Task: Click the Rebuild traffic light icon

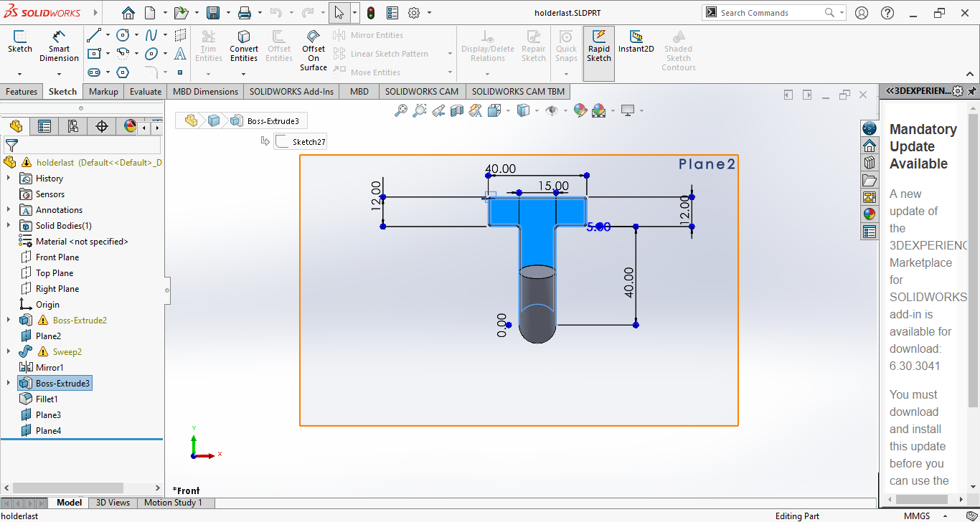Action: (x=371, y=13)
